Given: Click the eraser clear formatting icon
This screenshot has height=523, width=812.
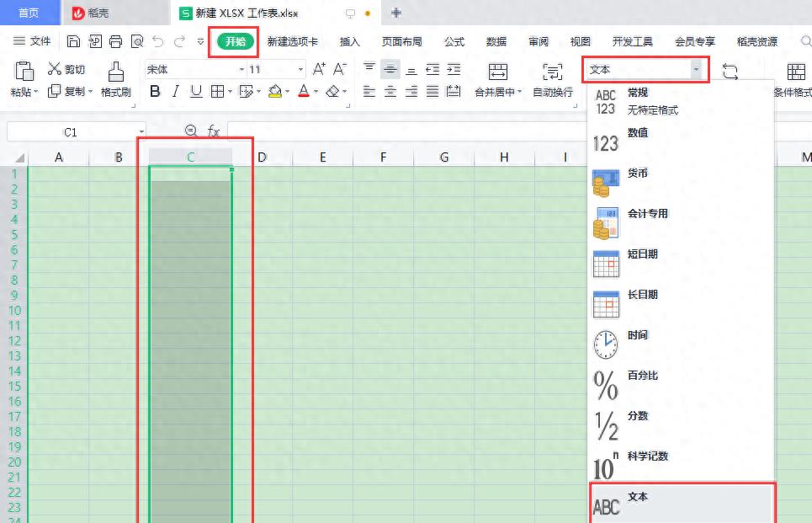Looking at the screenshot, I should 332,92.
